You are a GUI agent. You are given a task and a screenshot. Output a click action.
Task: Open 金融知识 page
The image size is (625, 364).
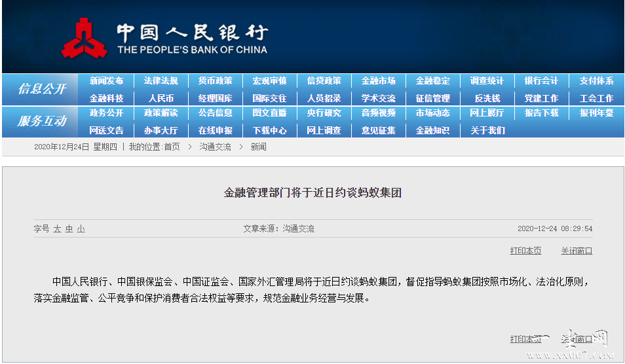click(x=433, y=131)
